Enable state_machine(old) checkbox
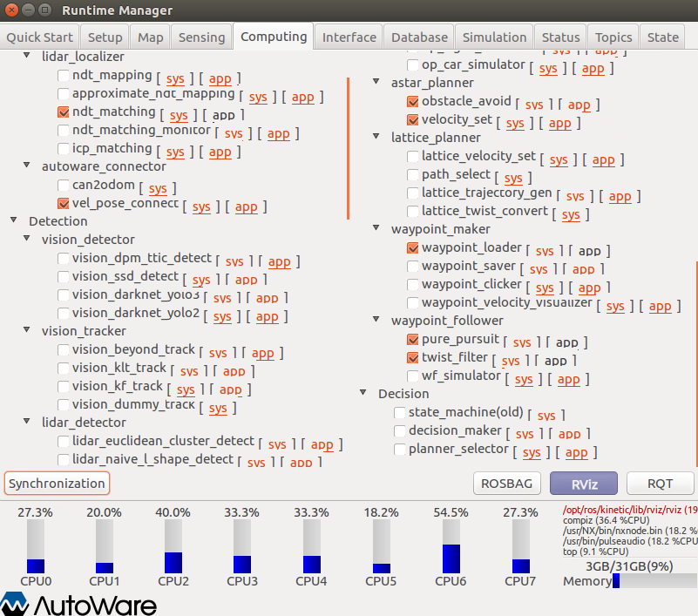 tap(400, 413)
